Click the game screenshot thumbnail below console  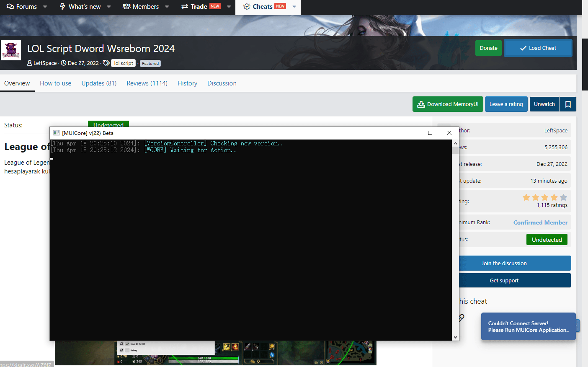[216, 353]
